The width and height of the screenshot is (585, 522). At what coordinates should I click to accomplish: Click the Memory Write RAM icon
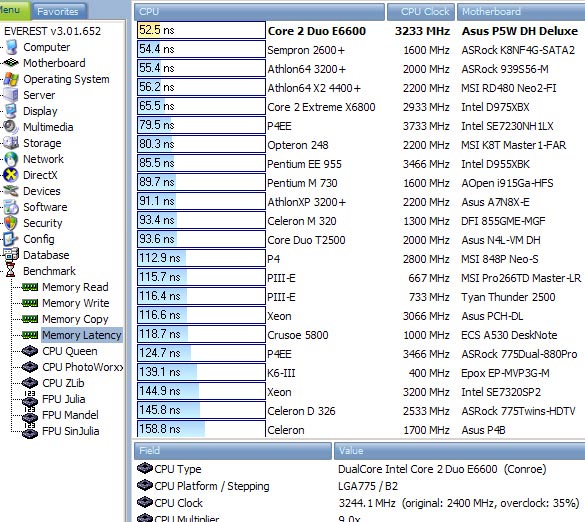coord(30,303)
